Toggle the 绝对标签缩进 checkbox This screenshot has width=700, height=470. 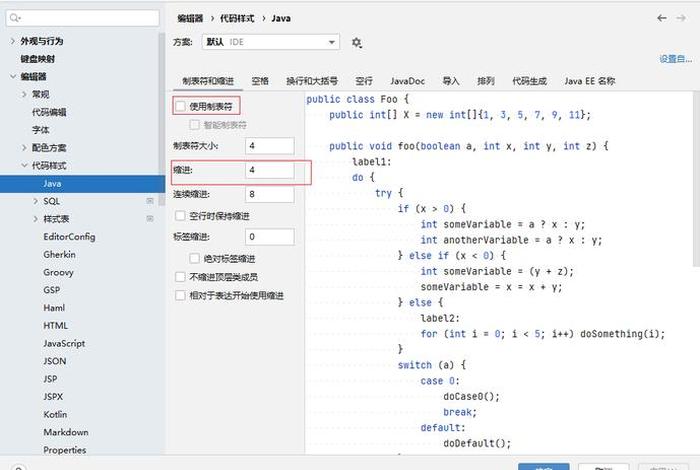coord(194,258)
